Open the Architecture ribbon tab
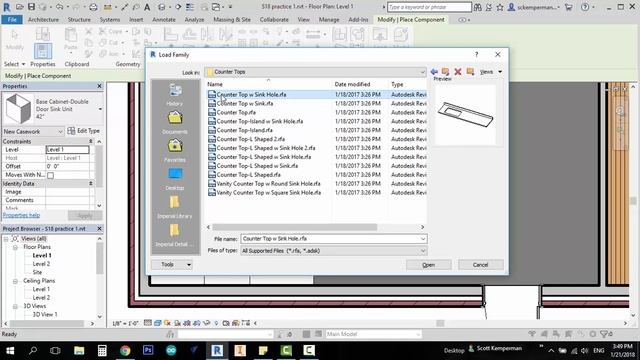Screen dimensions: 640x360 43,20
